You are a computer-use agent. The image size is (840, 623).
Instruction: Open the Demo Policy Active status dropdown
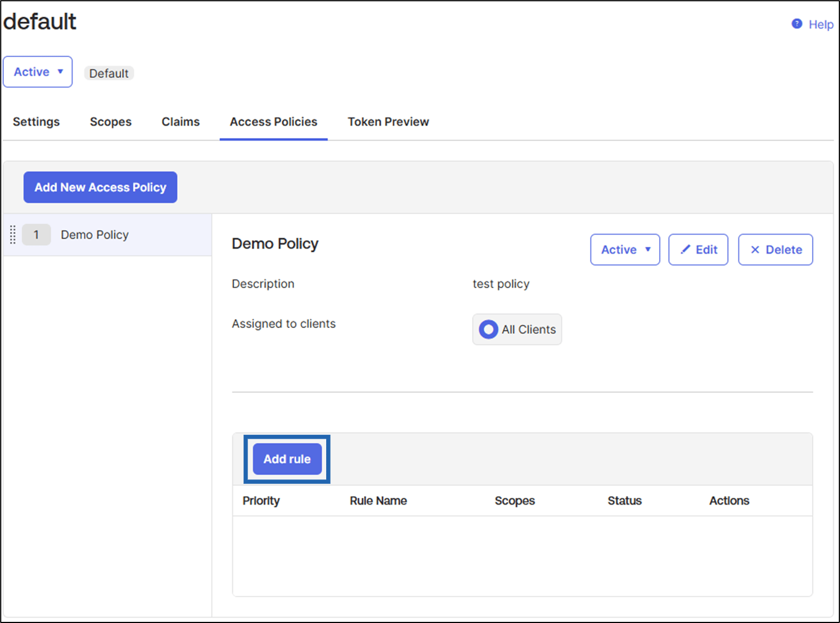click(625, 250)
